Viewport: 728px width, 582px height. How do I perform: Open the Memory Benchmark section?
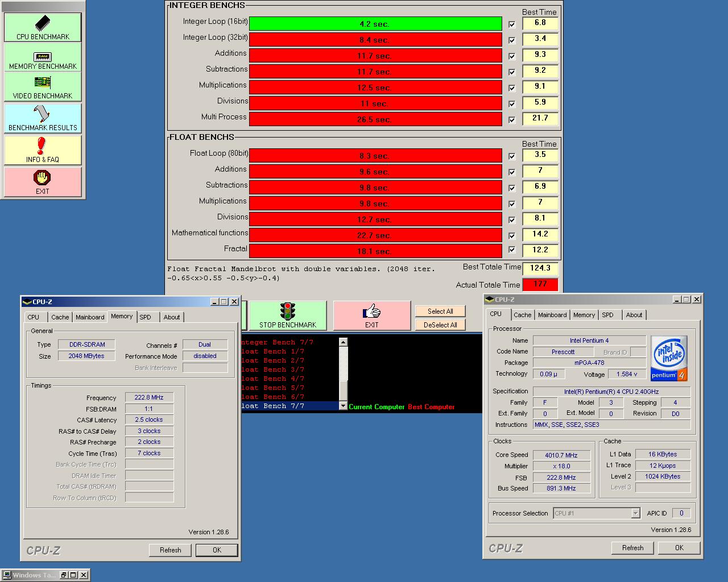(x=43, y=57)
